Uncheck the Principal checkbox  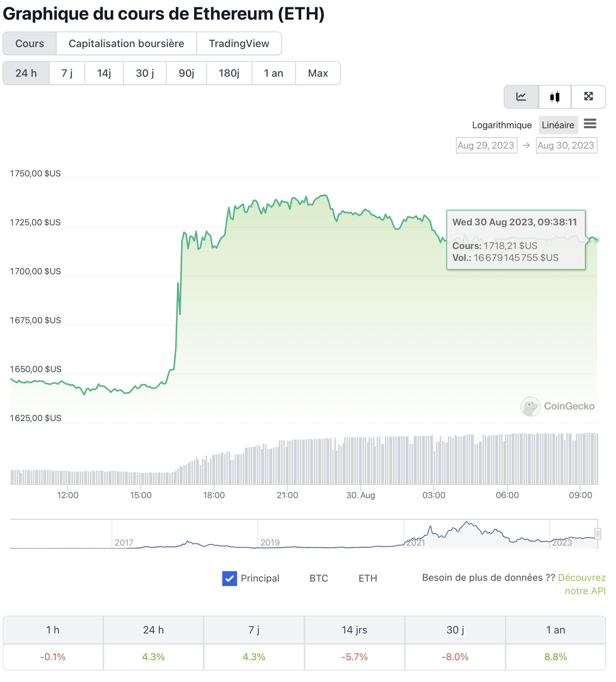(x=230, y=578)
